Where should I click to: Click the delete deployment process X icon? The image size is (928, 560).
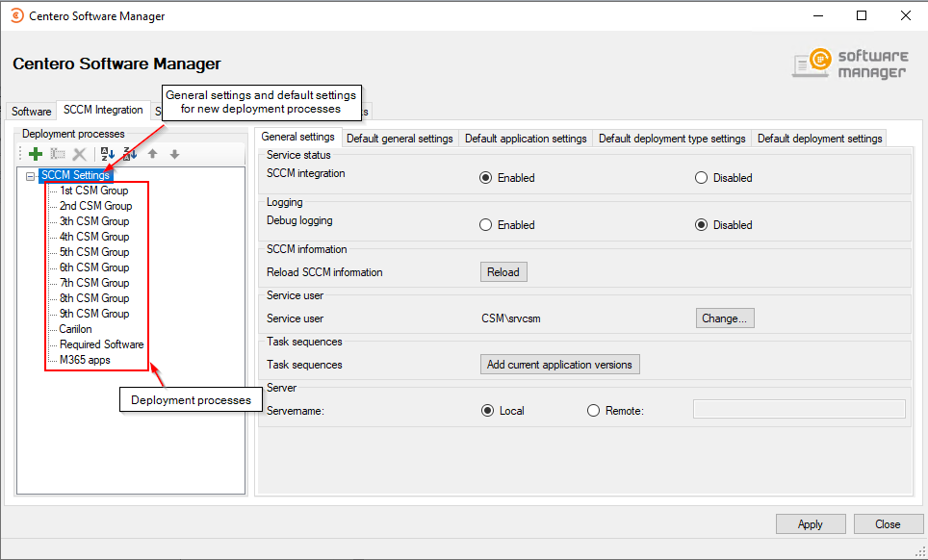[x=79, y=154]
